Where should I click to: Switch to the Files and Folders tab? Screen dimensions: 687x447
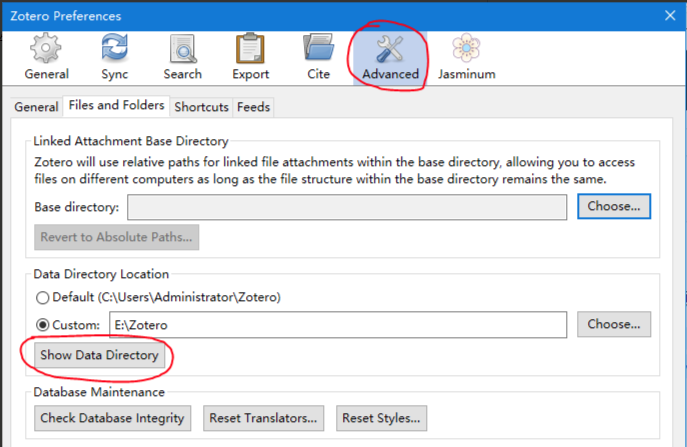point(117,106)
